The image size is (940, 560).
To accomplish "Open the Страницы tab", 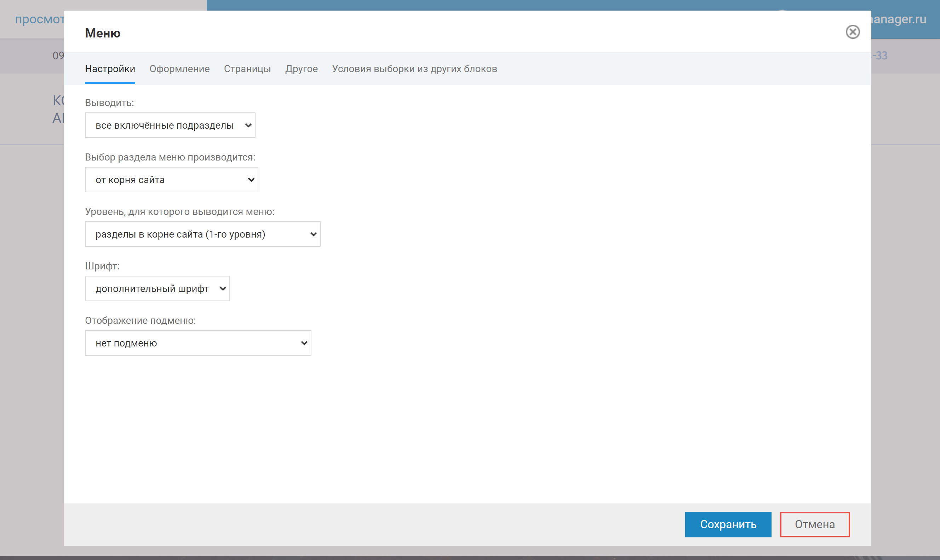I will coord(247,69).
